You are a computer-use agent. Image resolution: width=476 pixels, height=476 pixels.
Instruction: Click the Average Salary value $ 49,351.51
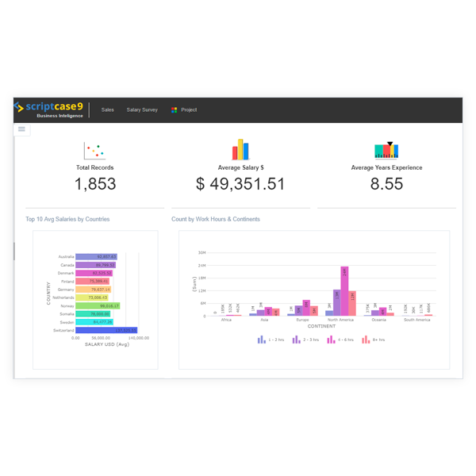pos(240,184)
